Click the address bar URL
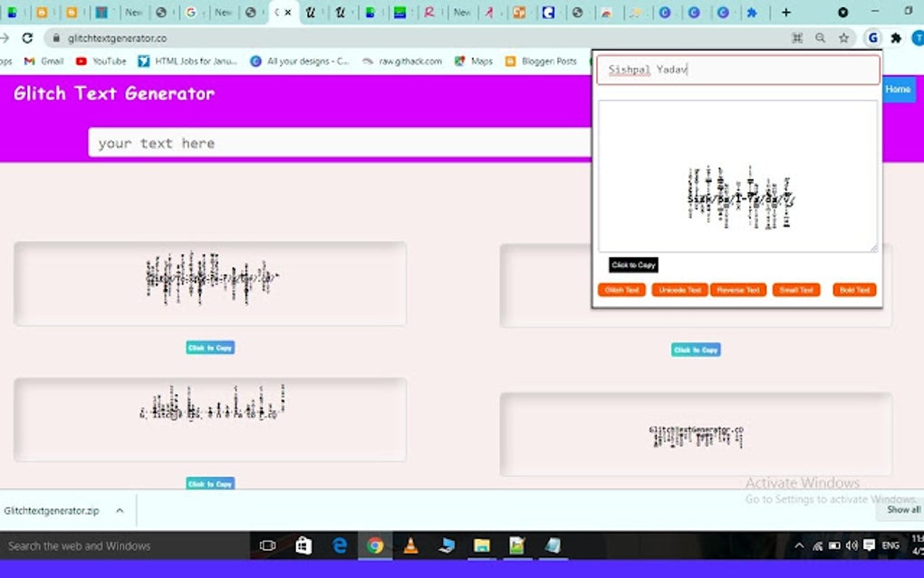Viewport: 924px width, 578px height. coord(117,38)
